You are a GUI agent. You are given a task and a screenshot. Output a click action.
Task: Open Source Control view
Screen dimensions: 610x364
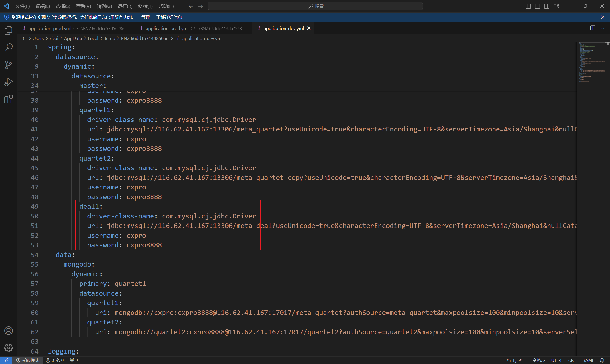pyautogui.click(x=9, y=65)
